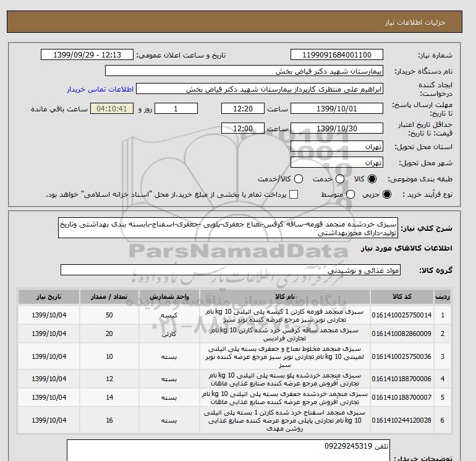Viewport: 476px width, 461px height.
Task: Click product code 0161410244120028
Action: (401, 420)
